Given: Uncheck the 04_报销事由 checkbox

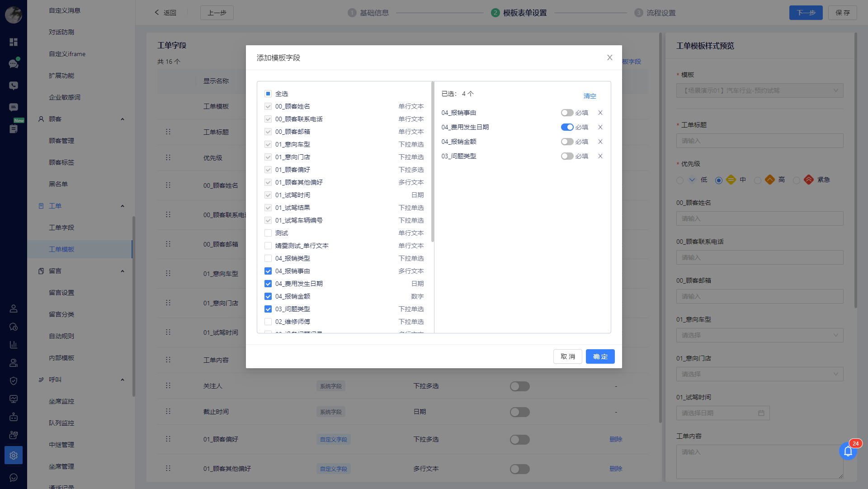Looking at the screenshot, I should 268,271.
